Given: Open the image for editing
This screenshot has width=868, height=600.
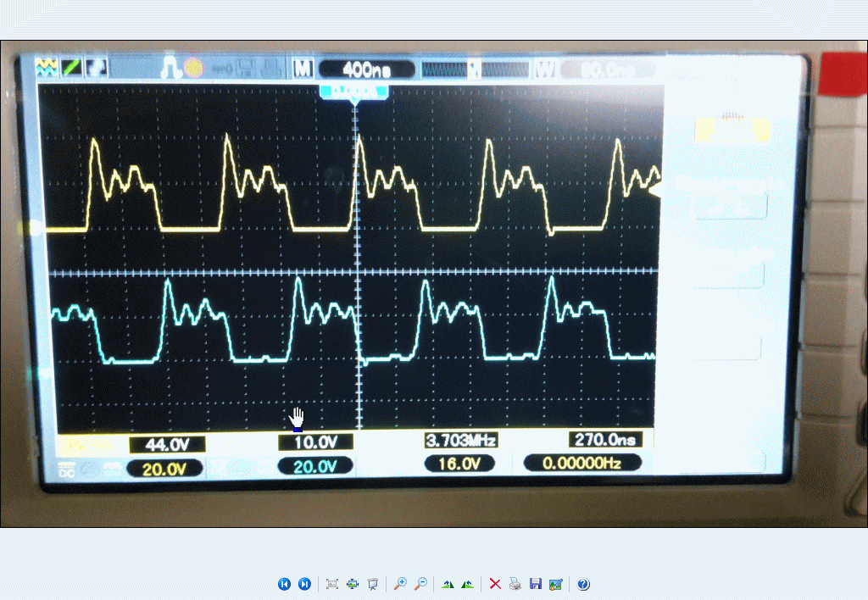Looking at the screenshot, I should pos(555,584).
